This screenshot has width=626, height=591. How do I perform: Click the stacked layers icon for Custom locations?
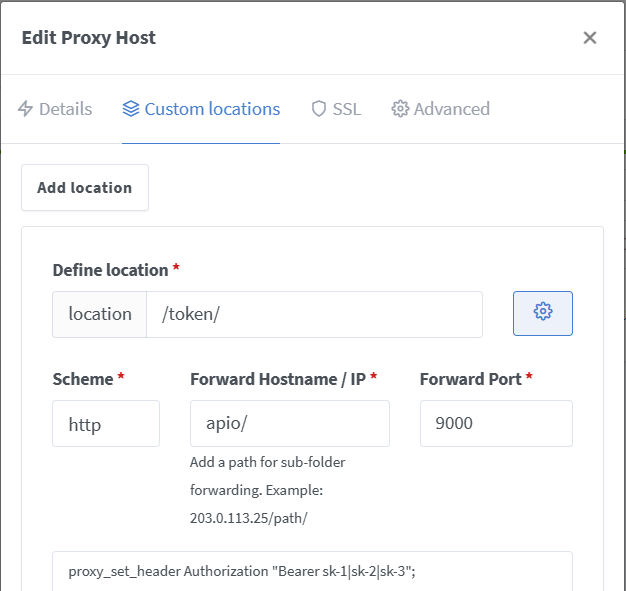(x=131, y=109)
